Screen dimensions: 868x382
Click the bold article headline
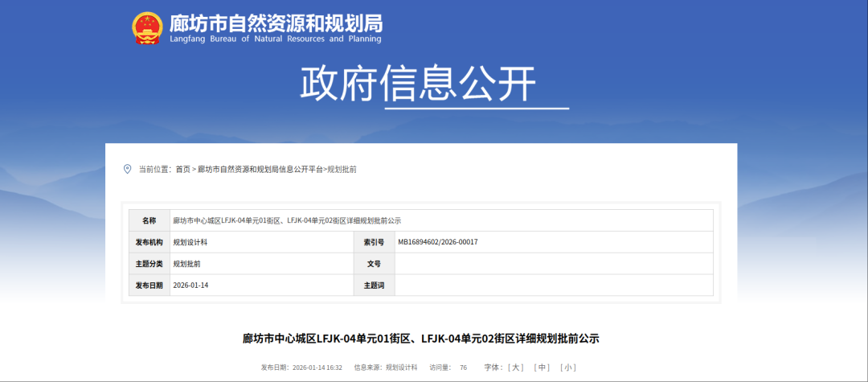tap(421, 339)
